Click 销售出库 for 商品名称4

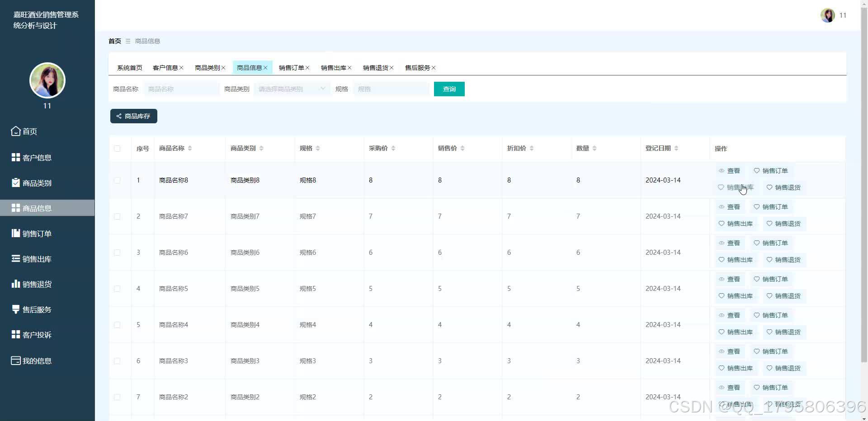point(736,332)
